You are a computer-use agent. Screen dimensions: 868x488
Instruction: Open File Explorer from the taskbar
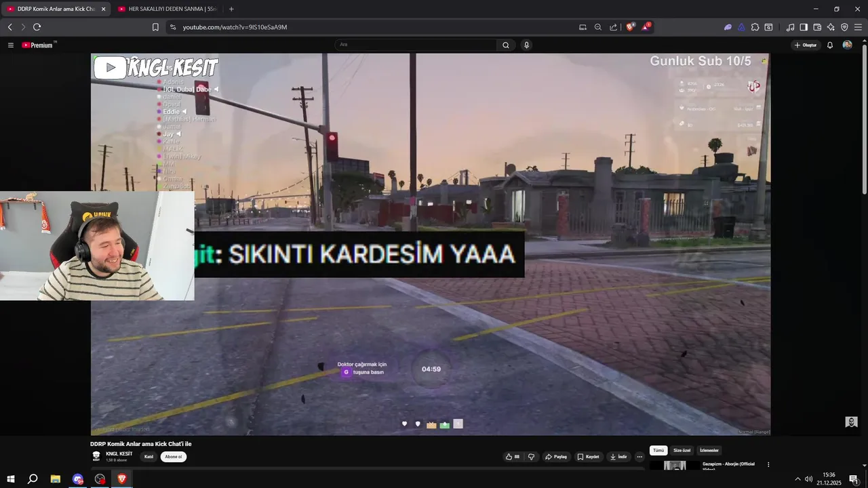click(x=56, y=479)
